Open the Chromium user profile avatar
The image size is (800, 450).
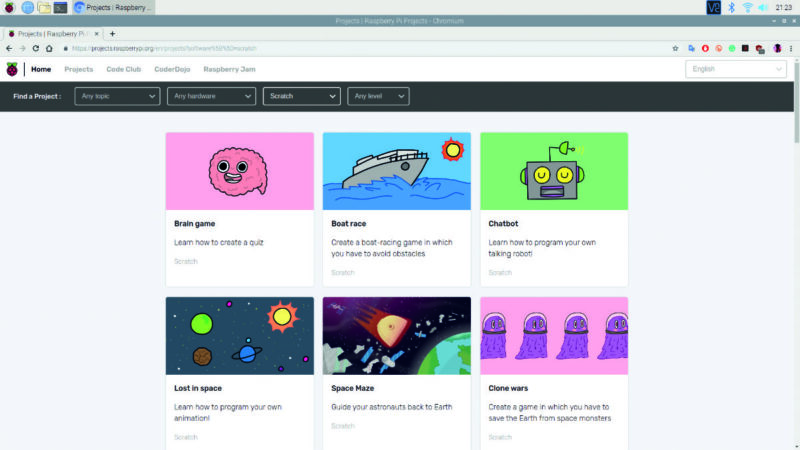(777, 48)
